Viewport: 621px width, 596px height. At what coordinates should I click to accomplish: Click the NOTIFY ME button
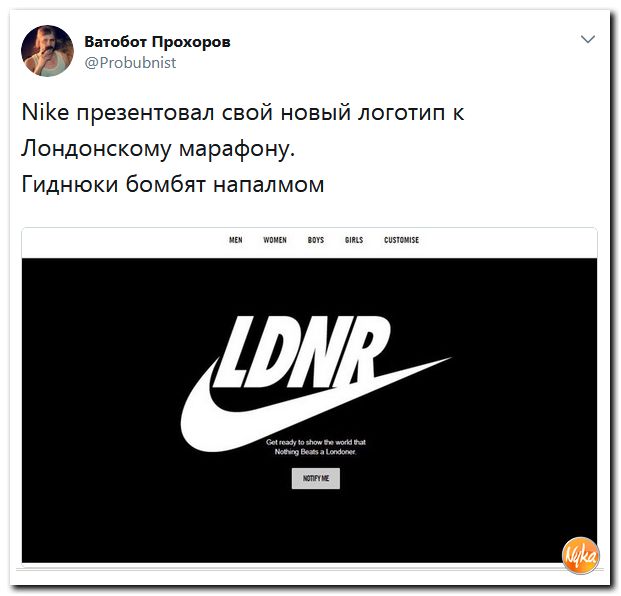point(316,478)
